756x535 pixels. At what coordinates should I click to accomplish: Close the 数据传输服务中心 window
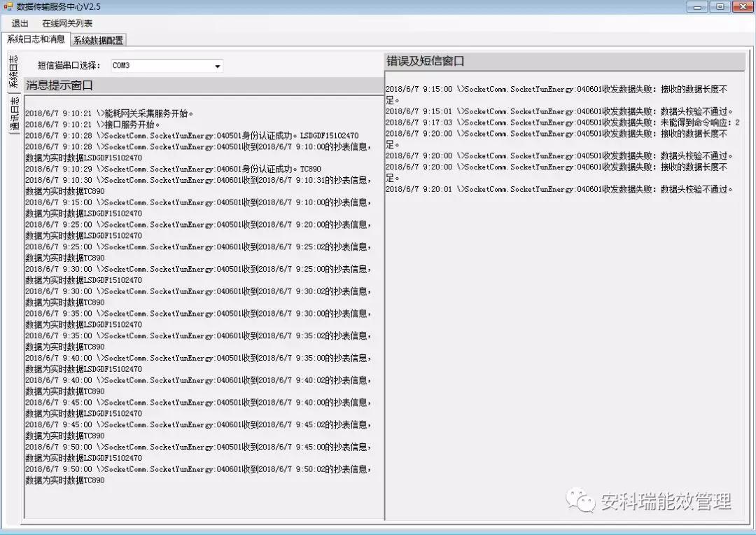tap(741, 6)
